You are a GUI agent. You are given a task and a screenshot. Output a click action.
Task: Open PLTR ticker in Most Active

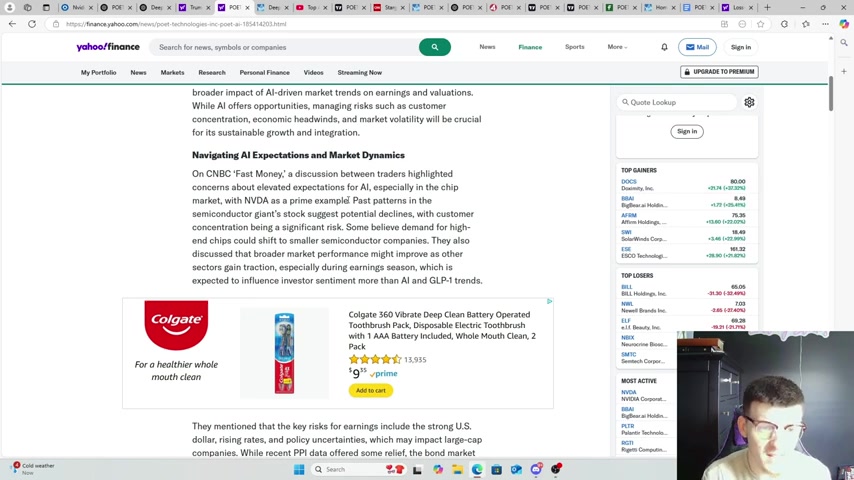point(627,426)
